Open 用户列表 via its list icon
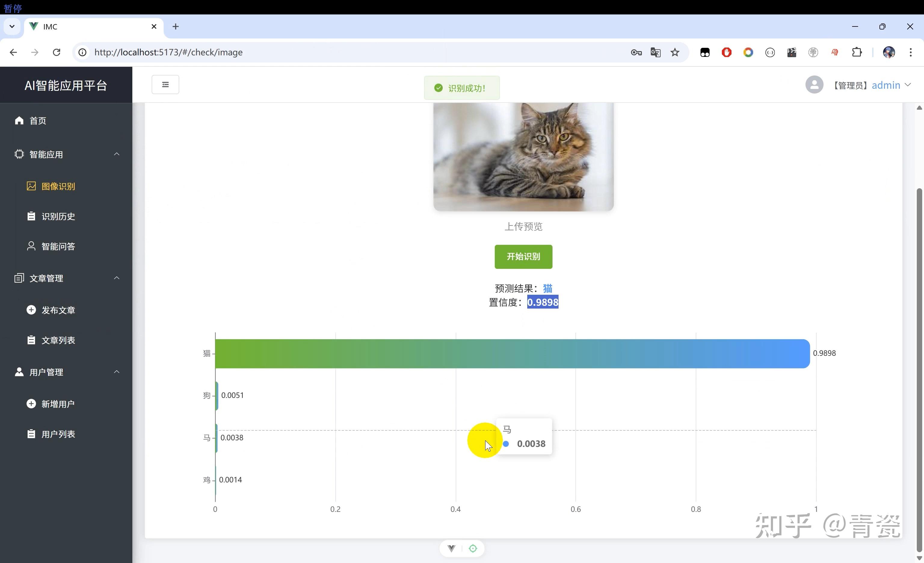 pos(31,433)
